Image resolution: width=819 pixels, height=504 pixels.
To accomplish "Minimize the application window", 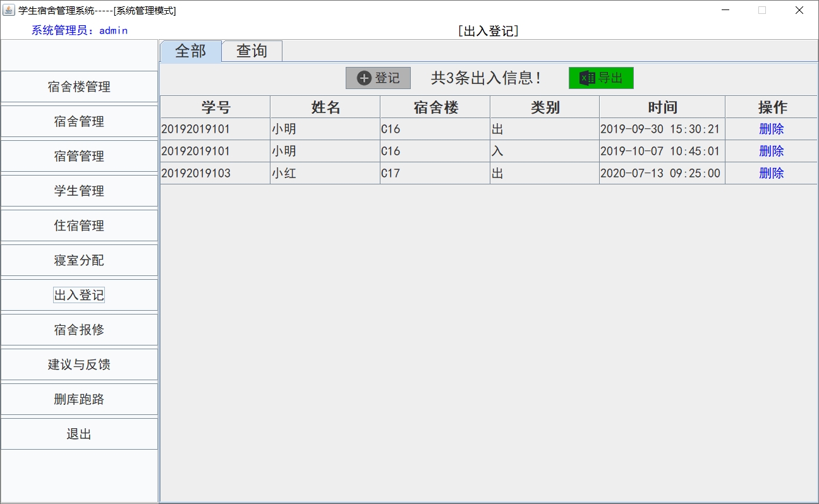I will 725,10.
